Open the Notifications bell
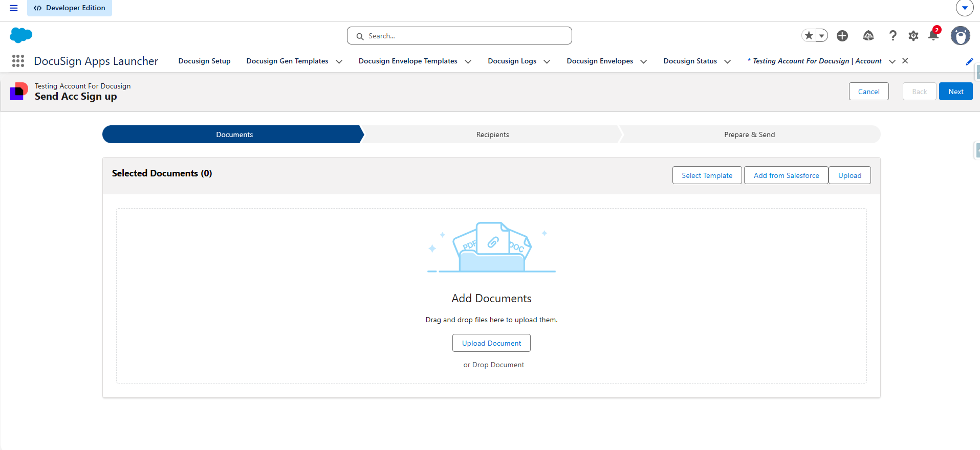 coord(933,35)
